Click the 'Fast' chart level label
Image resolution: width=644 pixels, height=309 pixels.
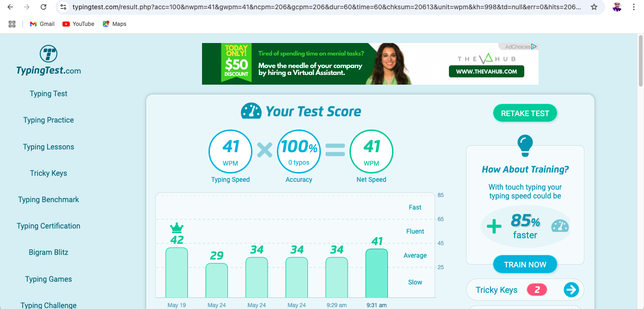click(415, 207)
